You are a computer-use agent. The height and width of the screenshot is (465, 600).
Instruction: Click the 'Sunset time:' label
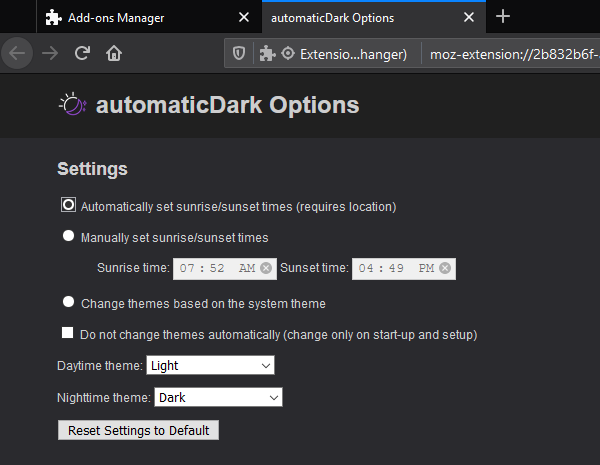click(x=314, y=268)
